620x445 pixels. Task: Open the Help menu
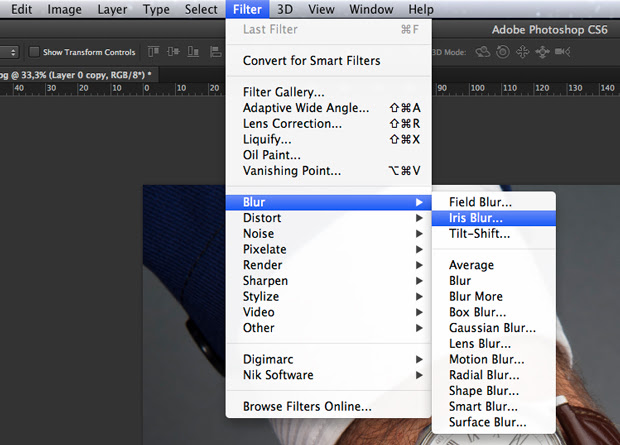tap(421, 9)
